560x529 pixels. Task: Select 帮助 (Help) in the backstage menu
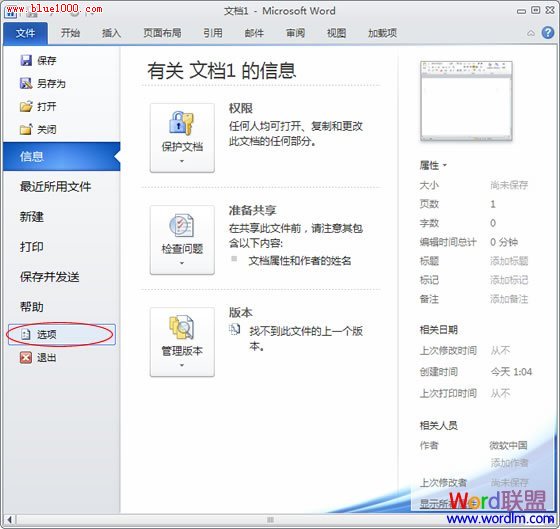pos(32,307)
